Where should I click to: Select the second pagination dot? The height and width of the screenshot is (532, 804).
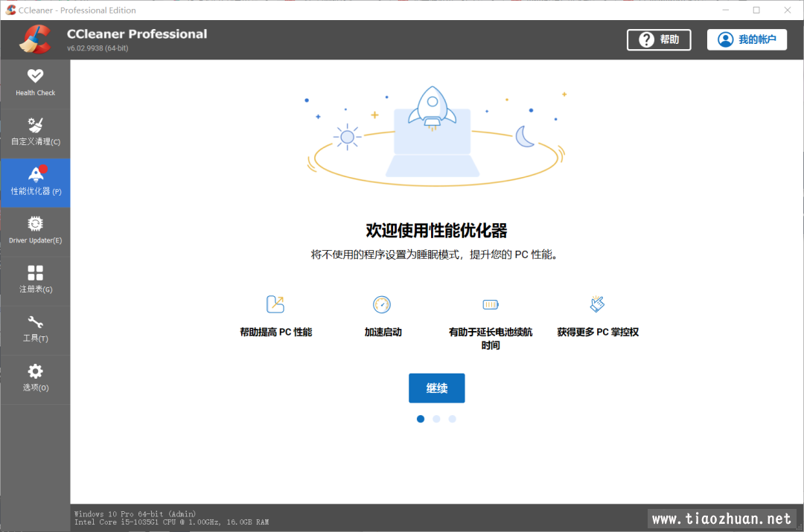tap(436, 419)
